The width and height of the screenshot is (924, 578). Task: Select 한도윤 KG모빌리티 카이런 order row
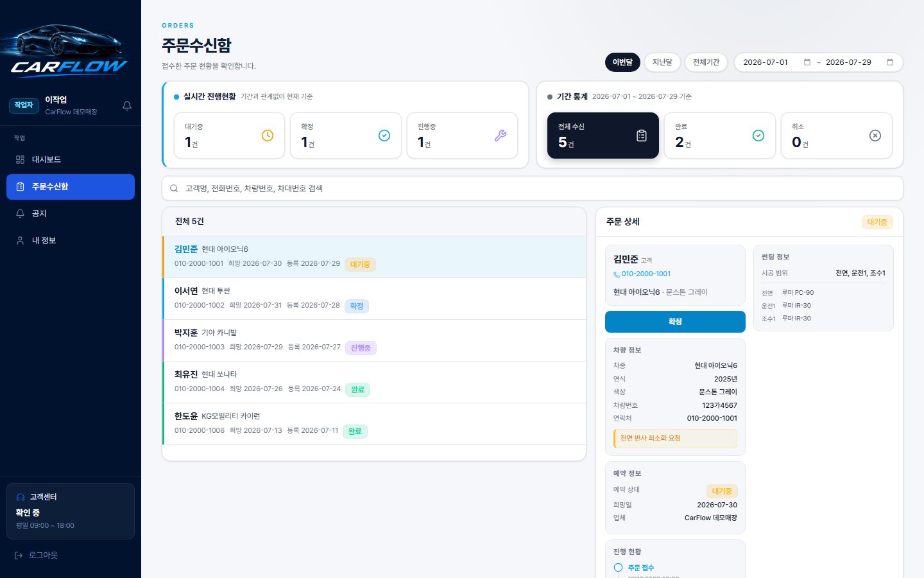[374, 424]
